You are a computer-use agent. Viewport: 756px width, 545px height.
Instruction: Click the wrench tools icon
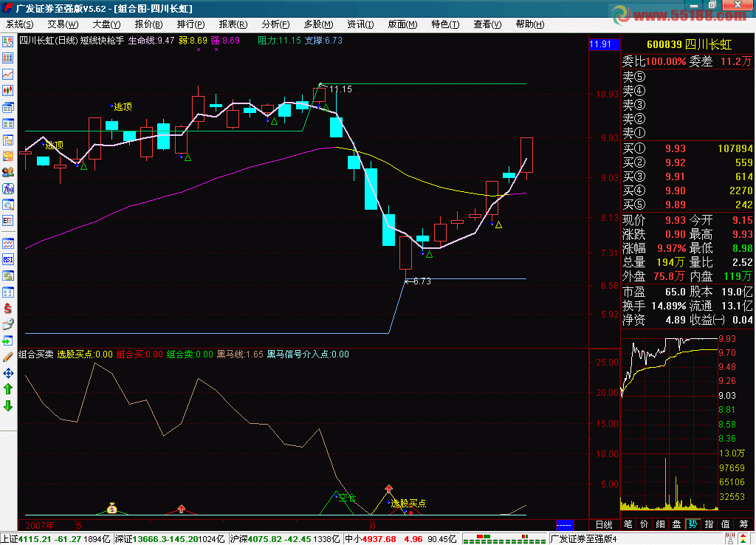pos(7,325)
